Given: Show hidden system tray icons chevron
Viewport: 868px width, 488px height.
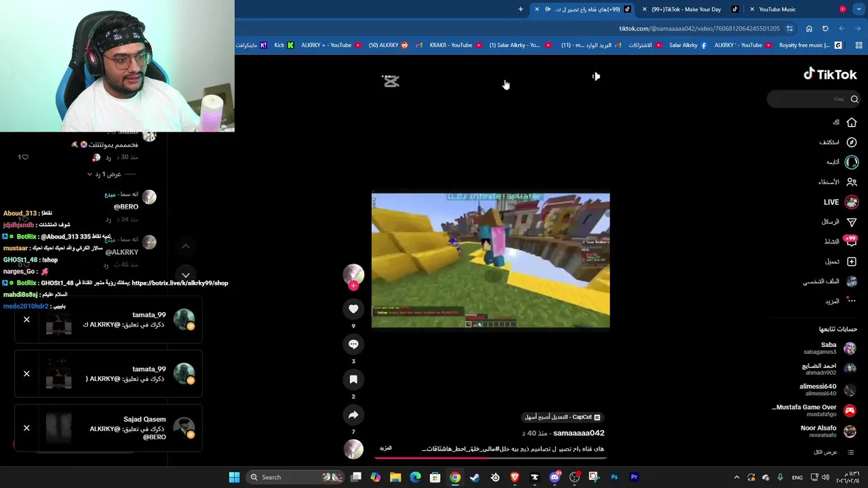Looking at the screenshot, I should pos(736,477).
